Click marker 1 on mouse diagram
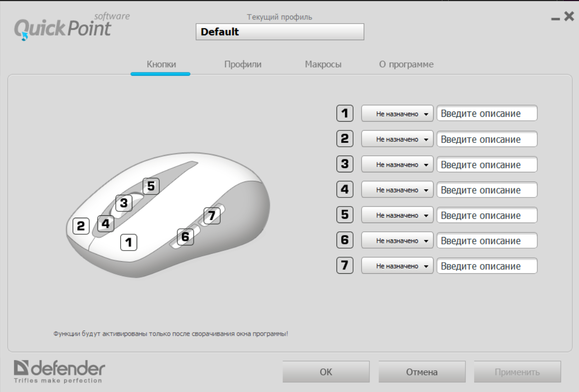Image resolution: width=579 pixels, height=392 pixels. 128,242
